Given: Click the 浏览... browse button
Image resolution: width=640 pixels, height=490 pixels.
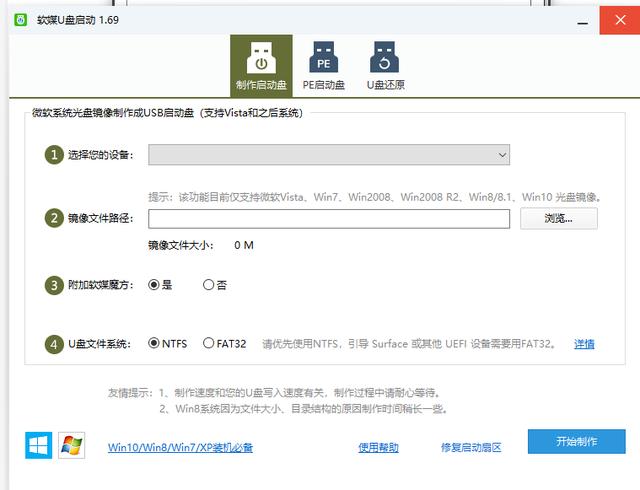Looking at the screenshot, I should [558, 218].
